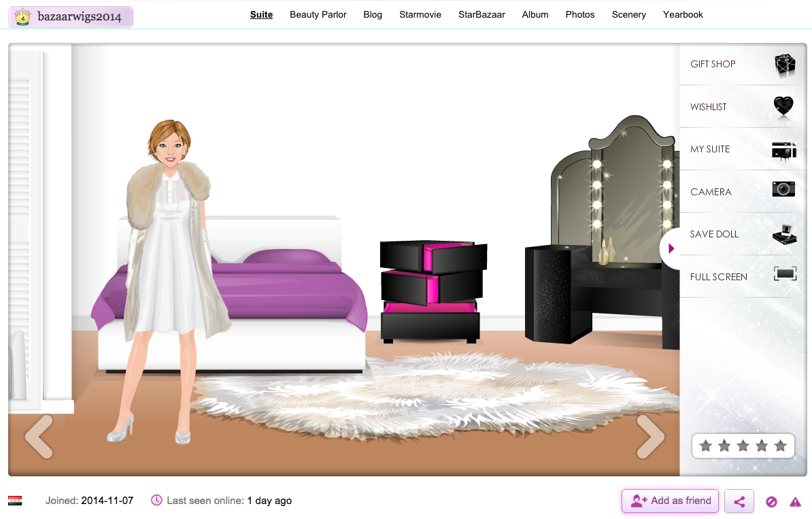Go to the previous room arrow
The height and width of the screenshot is (519, 812).
pos(39,437)
